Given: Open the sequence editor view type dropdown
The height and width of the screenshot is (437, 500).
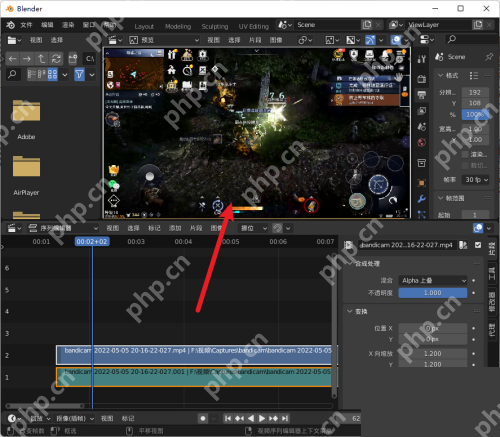Looking at the screenshot, I should tap(63, 228).
